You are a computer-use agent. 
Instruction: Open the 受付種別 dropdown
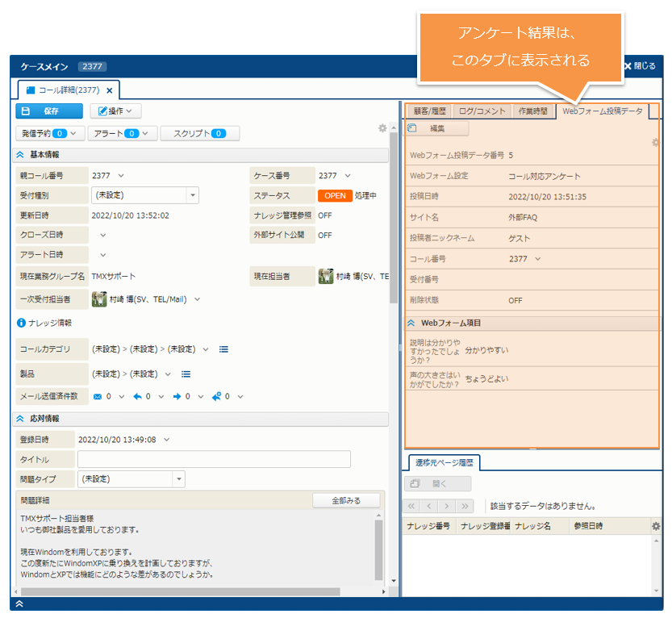192,194
